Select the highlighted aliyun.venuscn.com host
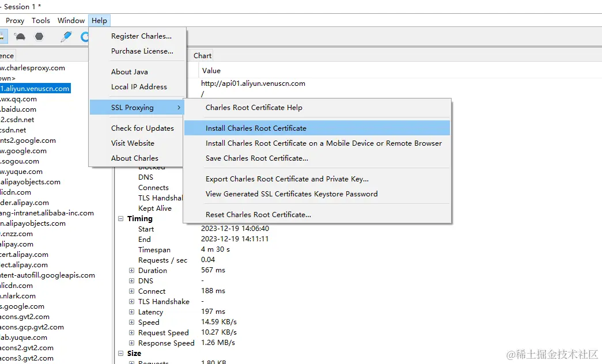 click(35, 88)
